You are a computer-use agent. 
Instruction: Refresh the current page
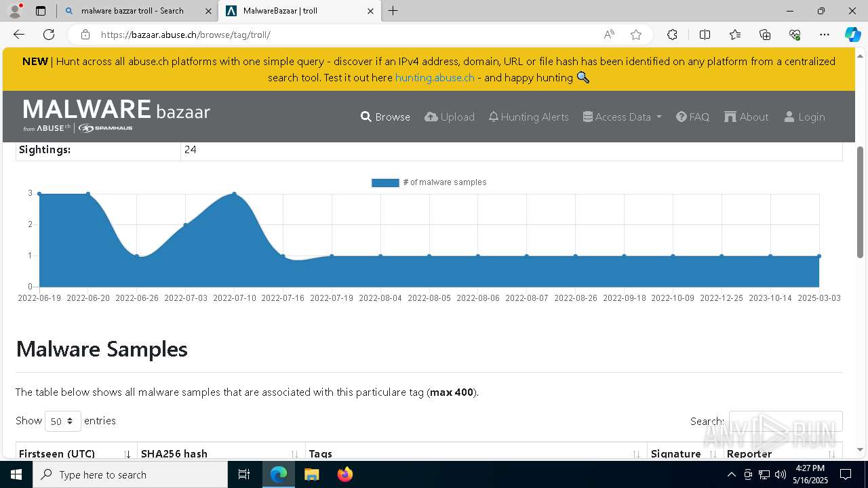pos(49,35)
